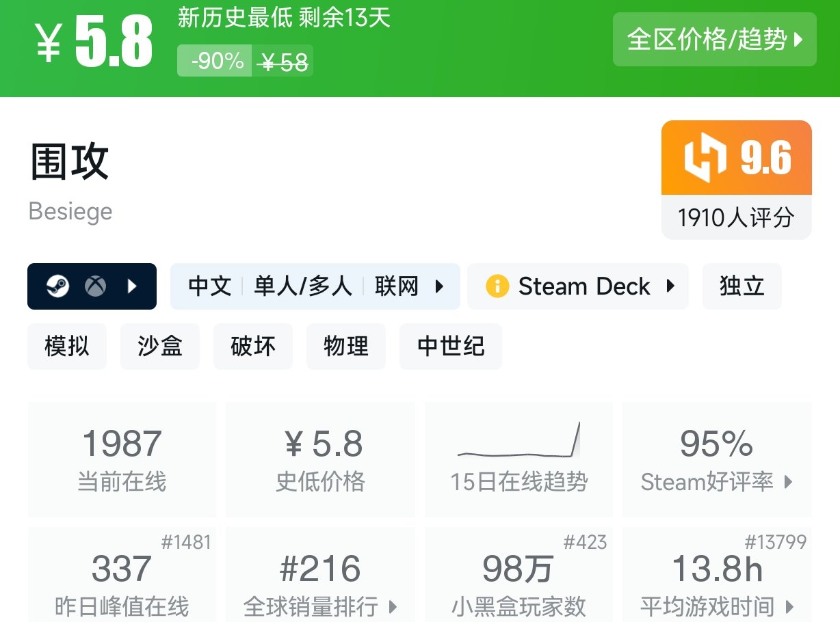
Task: Tap the 沙盒 tag
Action: 160,347
